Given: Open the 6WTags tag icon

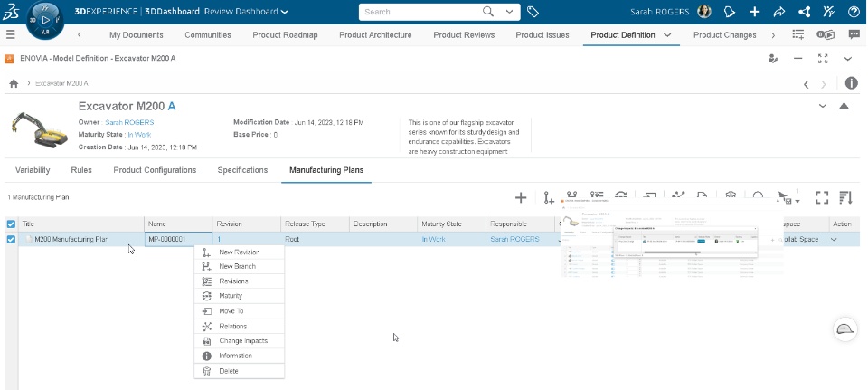Looking at the screenshot, I should click(533, 12).
